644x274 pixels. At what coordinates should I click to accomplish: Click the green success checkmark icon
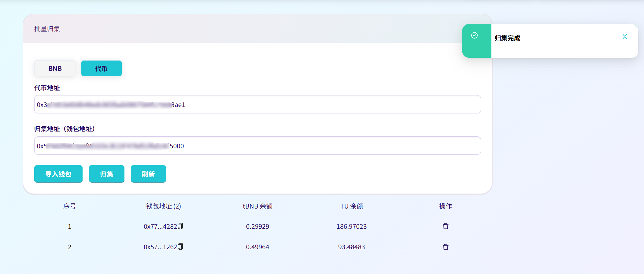pyautogui.click(x=474, y=35)
